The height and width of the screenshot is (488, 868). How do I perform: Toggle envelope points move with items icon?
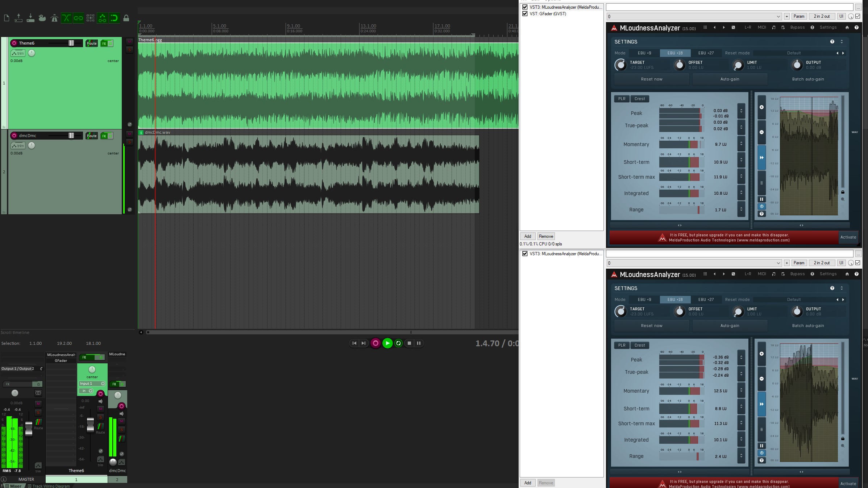[x=102, y=18]
